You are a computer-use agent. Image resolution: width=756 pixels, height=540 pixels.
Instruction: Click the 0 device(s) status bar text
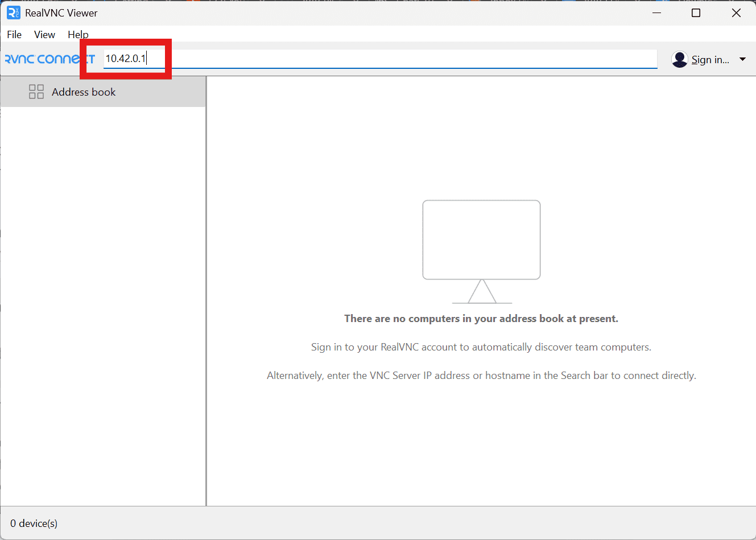point(34,523)
